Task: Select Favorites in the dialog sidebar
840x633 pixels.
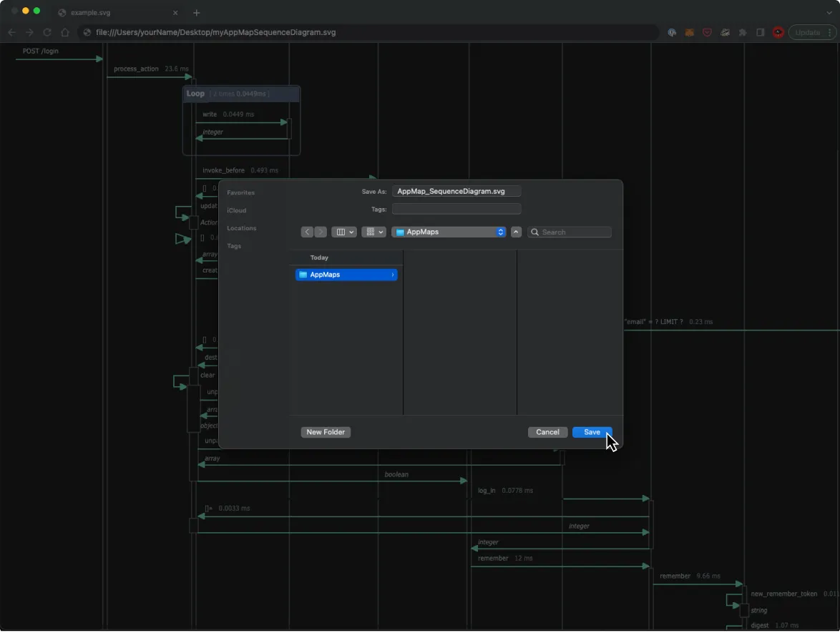Action: pyautogui.click(x=240, y=193)
